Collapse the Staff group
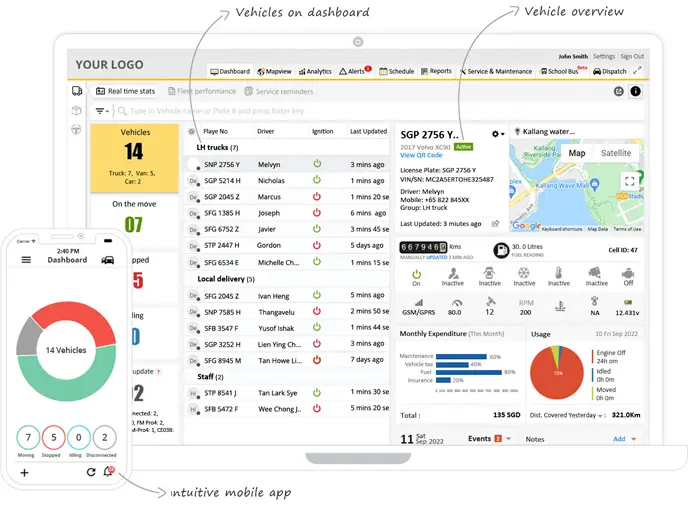Viewport: 688px width, 505px height. tap(210, 377)
